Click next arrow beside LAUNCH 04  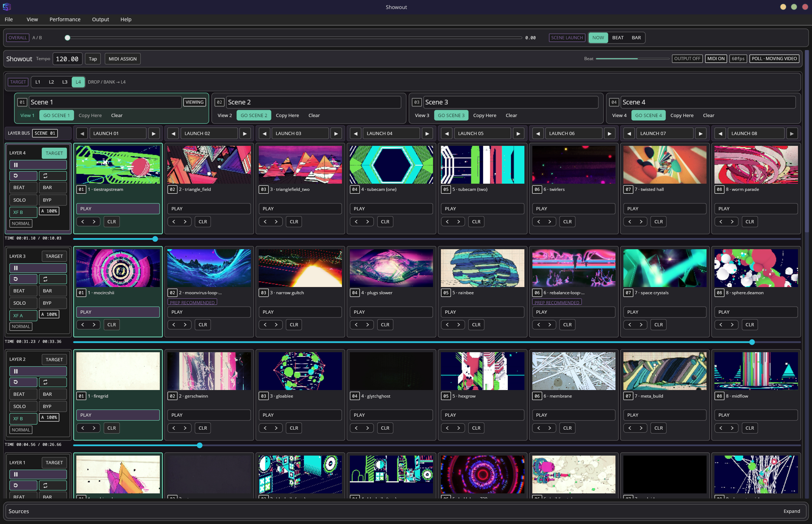click(427, 134)
